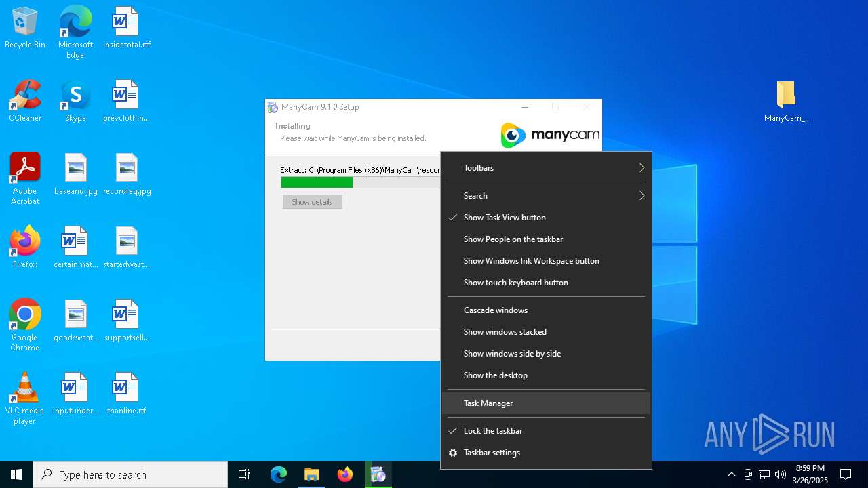Enable Show Windows Ink Workspace button

[x=546, y=261]
